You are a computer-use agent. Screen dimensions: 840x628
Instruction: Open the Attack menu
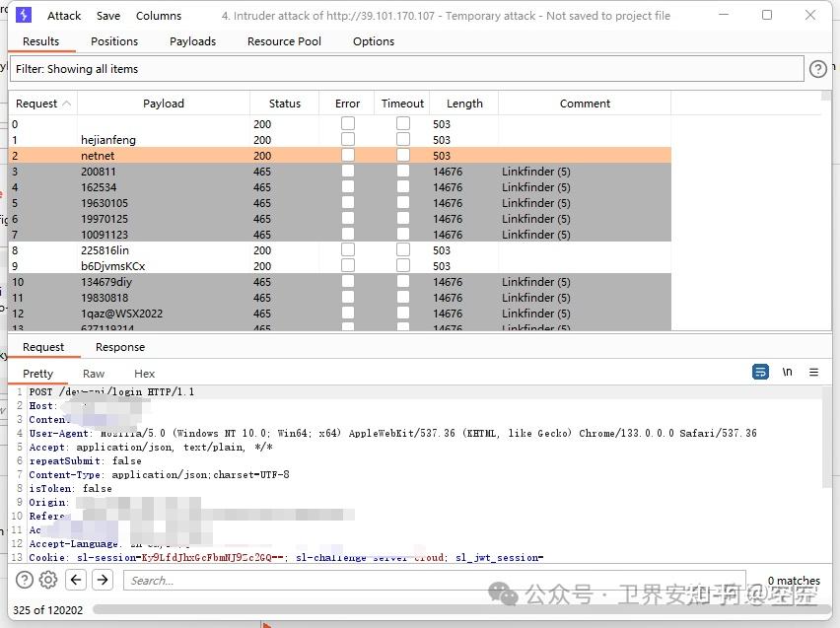click(64, 16)
